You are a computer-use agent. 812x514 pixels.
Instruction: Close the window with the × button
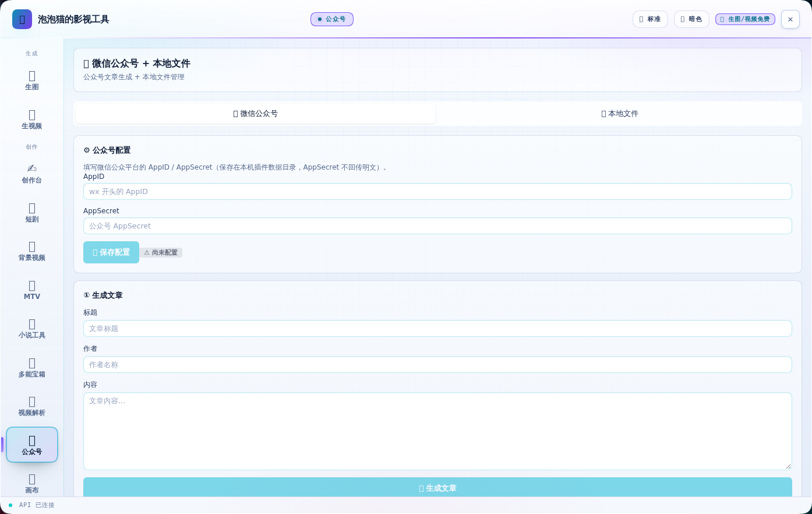coord(790,19)
